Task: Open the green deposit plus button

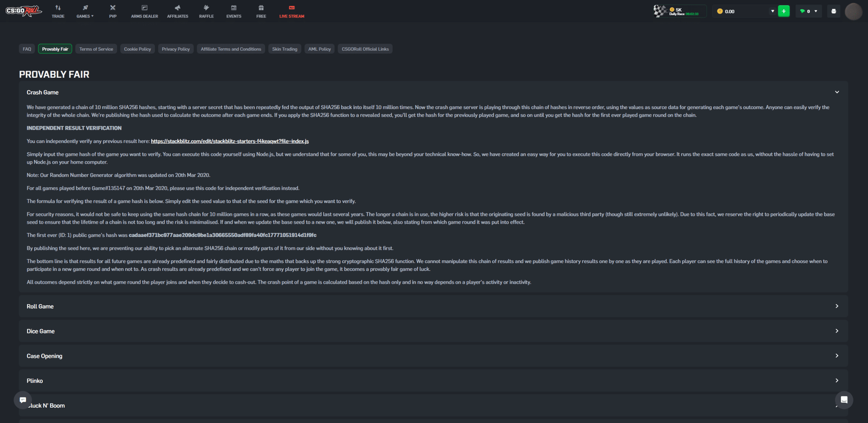Action: tap(783, 10)
